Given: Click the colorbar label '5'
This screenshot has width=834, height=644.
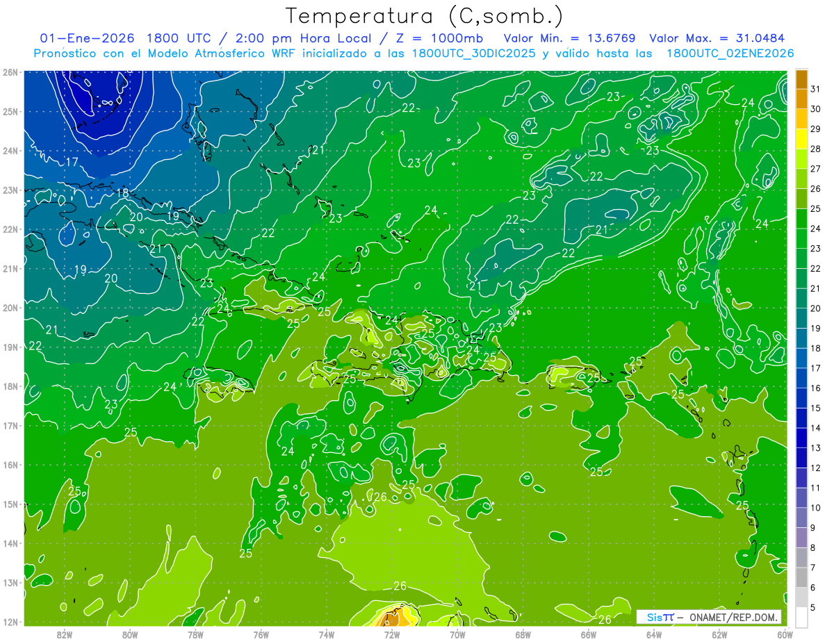Looking at the screenshot, I should (813, 607).
